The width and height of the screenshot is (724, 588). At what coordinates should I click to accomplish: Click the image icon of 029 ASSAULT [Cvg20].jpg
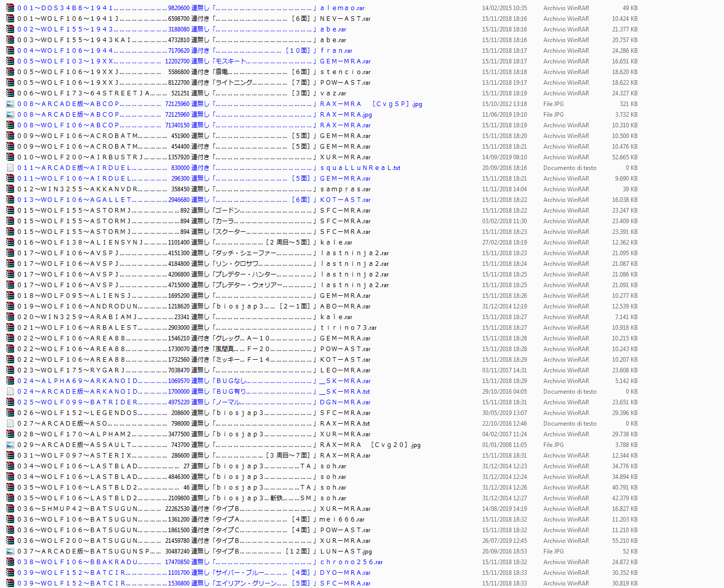[10, 445]
